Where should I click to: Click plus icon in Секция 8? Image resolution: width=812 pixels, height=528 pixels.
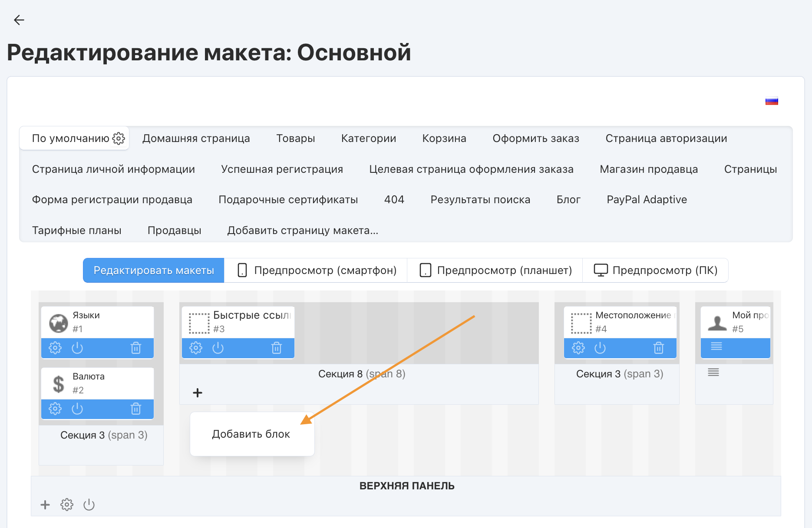click(198, 393)
